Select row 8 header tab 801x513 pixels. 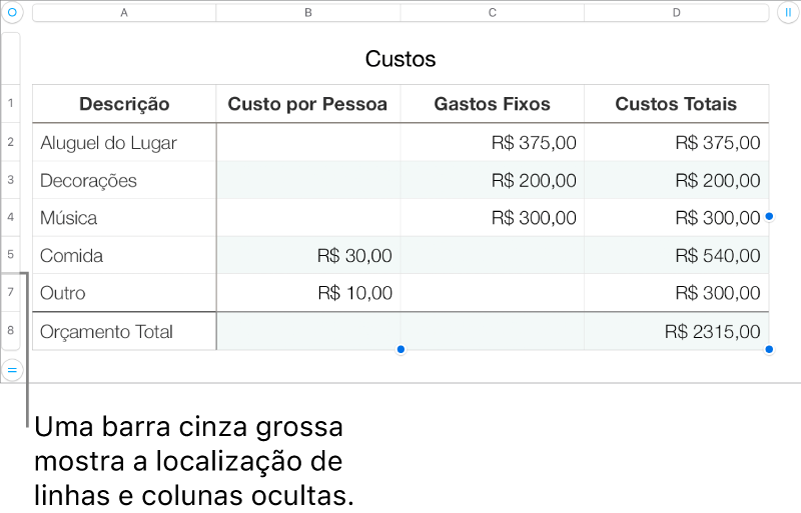point(11,331)
